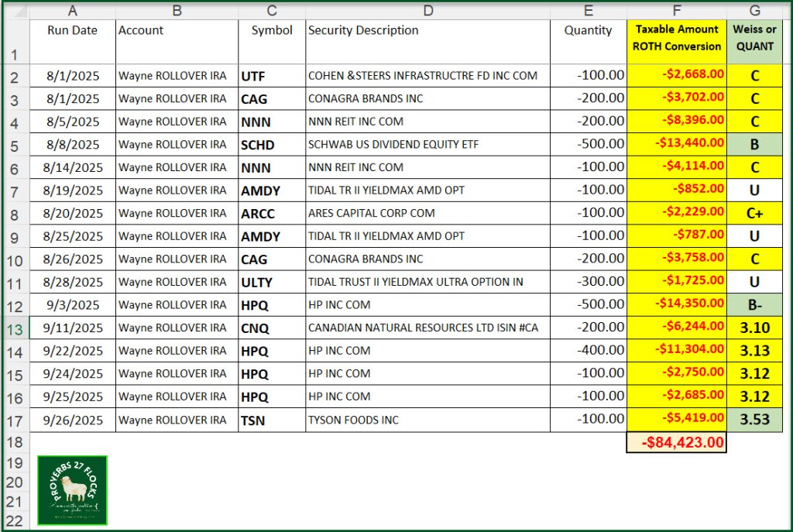
Task: Select the column F header
Action: click(677, 11)
